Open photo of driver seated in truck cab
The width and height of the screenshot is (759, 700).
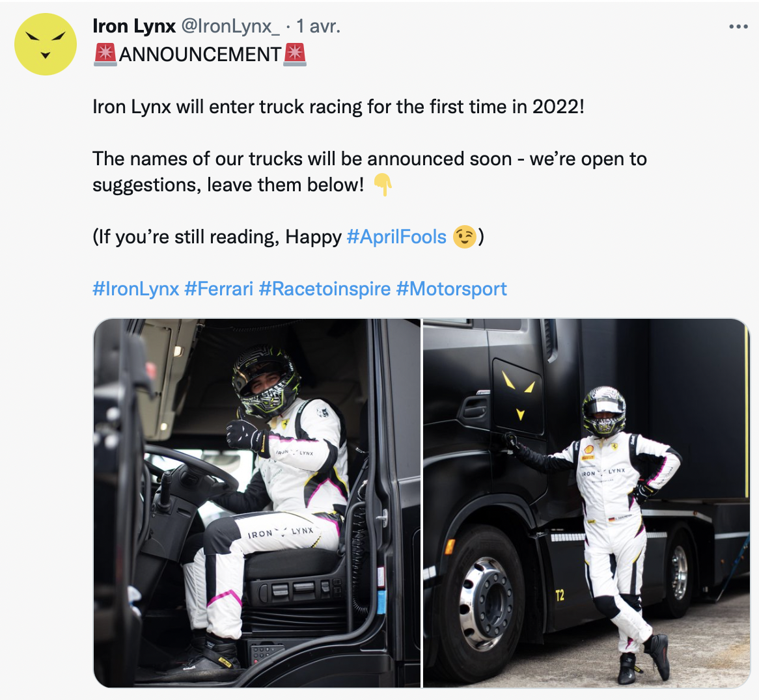click(256, 503)
